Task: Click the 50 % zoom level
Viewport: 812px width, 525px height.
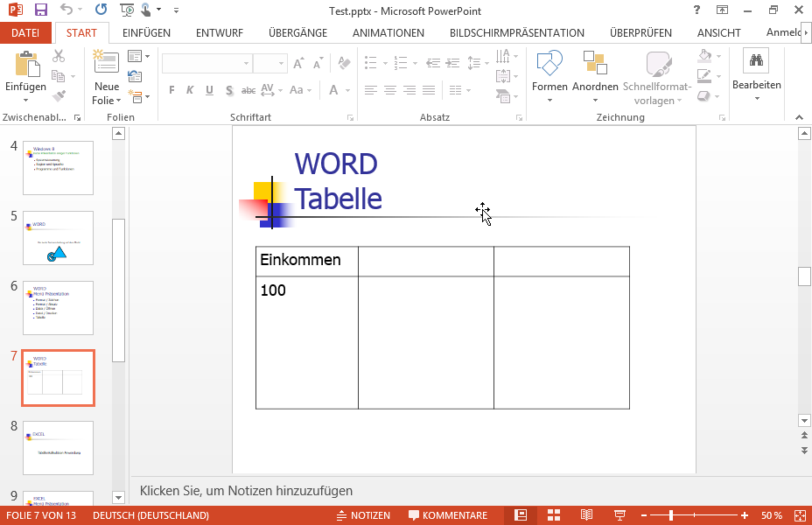Action: point(772,515)
